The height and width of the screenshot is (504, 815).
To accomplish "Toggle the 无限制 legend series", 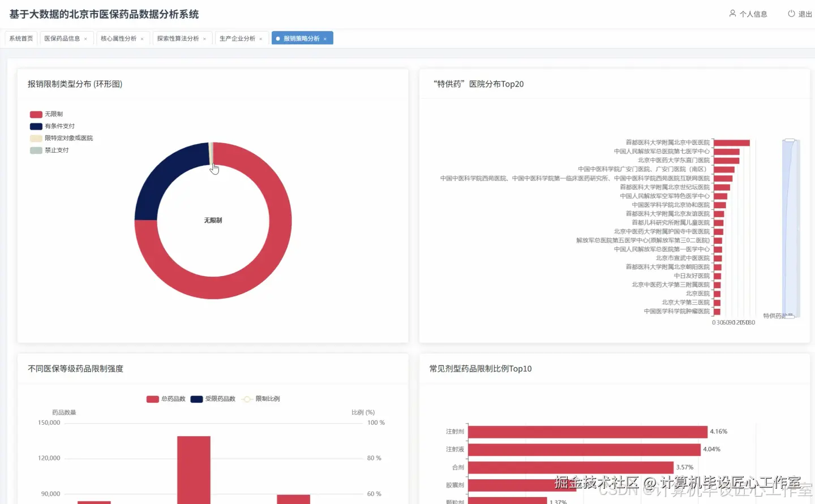I will (x=46, y=114).
